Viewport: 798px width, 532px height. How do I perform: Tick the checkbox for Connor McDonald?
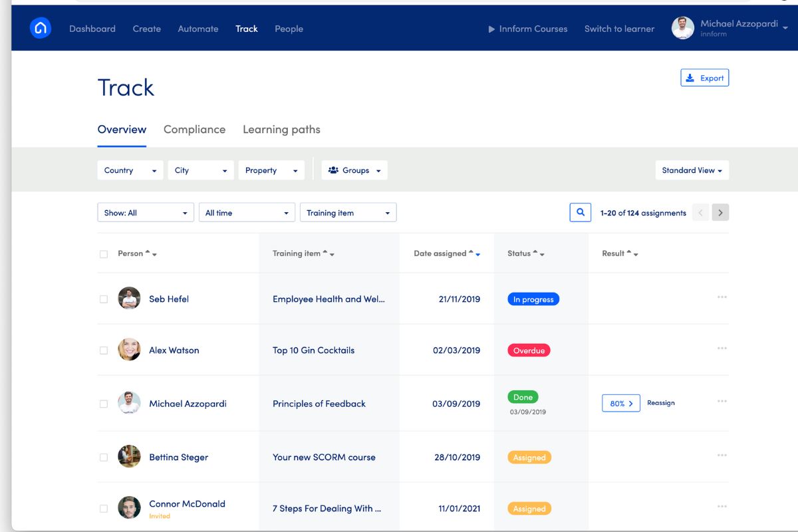pos(103,509)
